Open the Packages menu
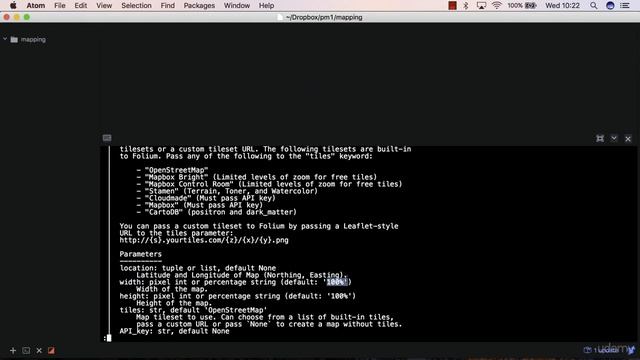This screenshot has width=640, height=360. 199,6
